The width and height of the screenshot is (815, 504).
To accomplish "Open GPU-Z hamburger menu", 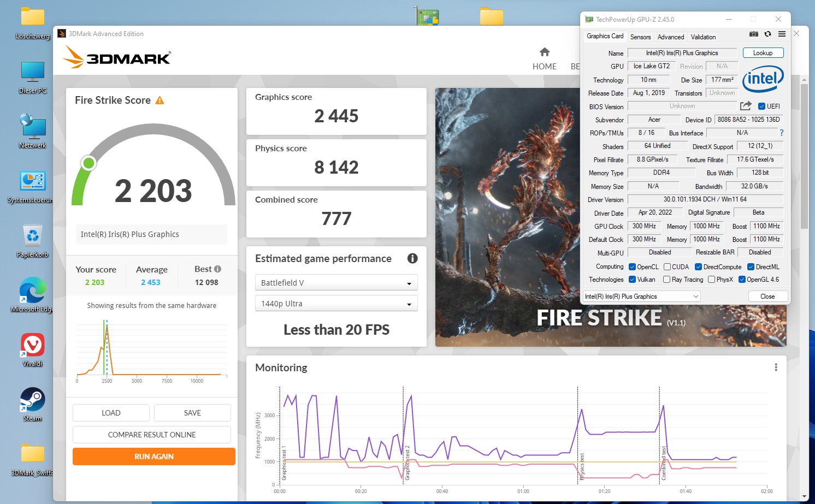I will click(x=782, y=34).
